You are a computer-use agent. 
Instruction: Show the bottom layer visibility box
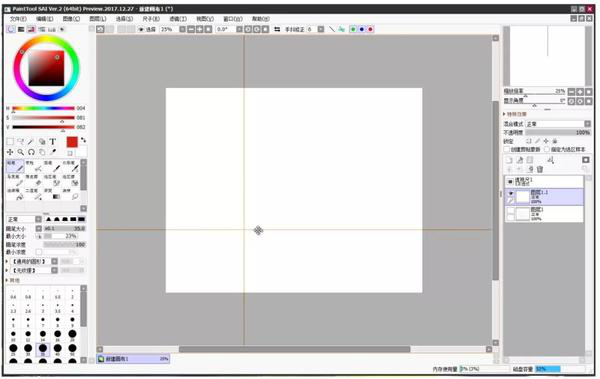point(510,211)
